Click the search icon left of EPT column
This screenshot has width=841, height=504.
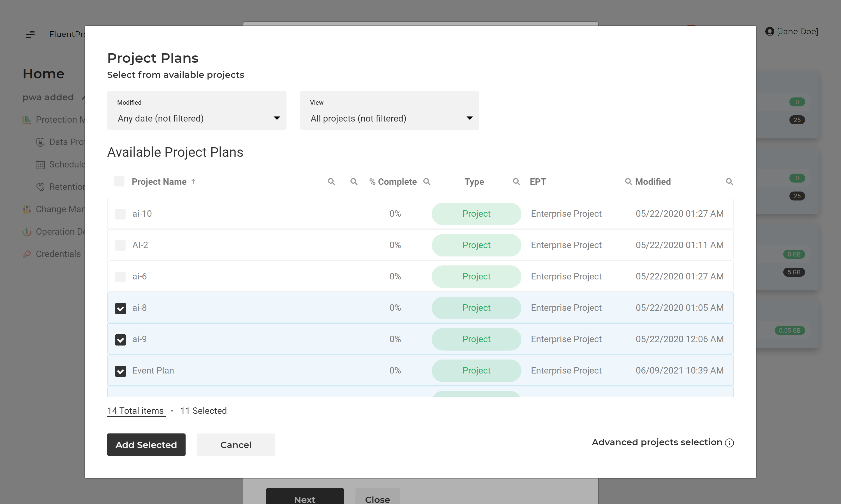click(x=516, y=182)
